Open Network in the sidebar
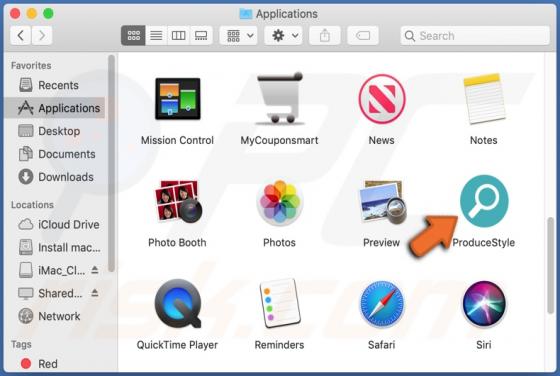The image size is (560, 376). [x=55, y=316]
